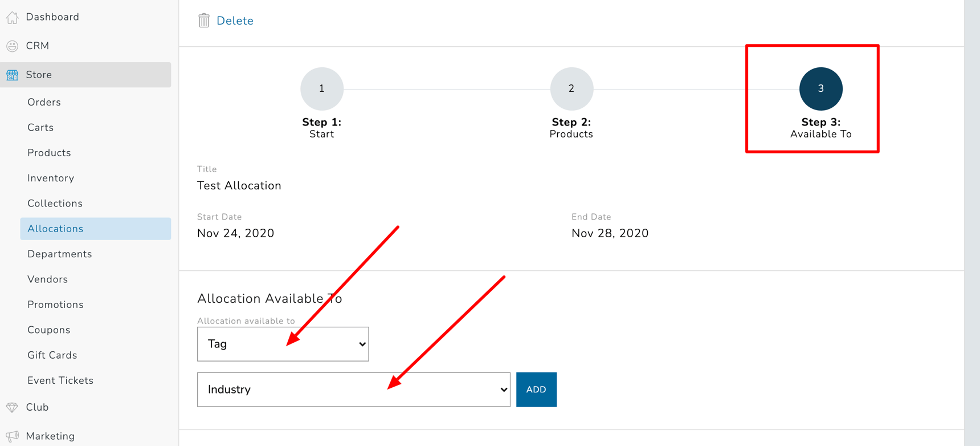Click the Step 2: Products circle
The height and width of the screenshot is (446, 980).
coord(571,88)
